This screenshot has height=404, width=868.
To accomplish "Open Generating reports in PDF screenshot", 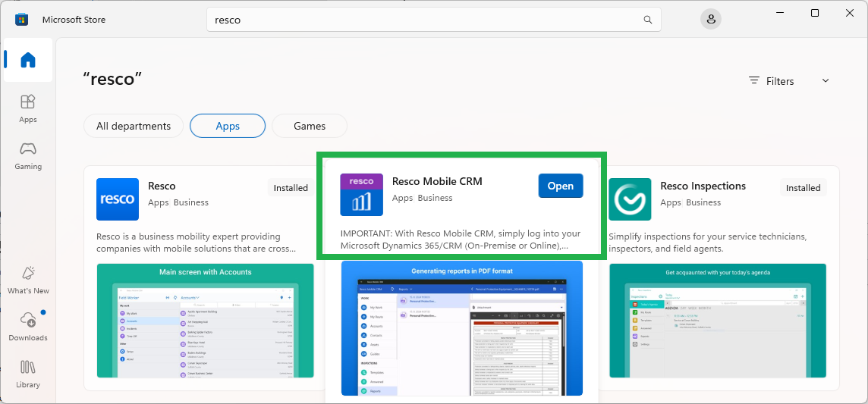I will [x=462, y=328].
